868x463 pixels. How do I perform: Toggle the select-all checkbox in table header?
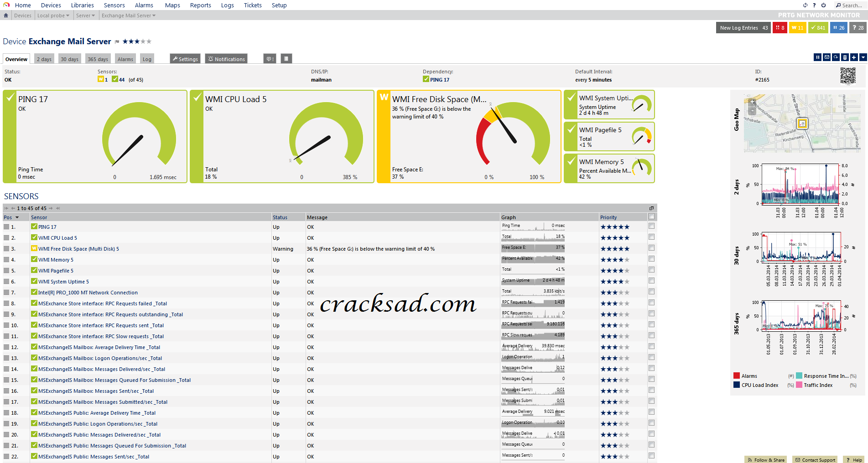[651, 217]
